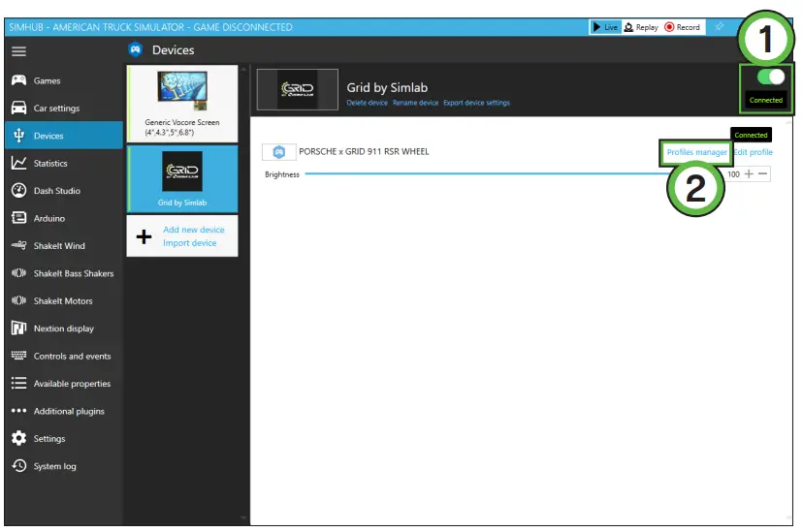Open Nextion display section
This screenshot has height=532, width=803.
coord(63,328)
